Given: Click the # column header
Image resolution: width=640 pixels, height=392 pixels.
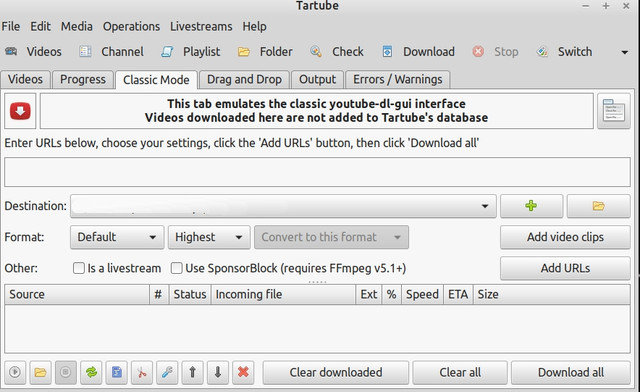Looking at the screenshot, I should tap(159, 294).
